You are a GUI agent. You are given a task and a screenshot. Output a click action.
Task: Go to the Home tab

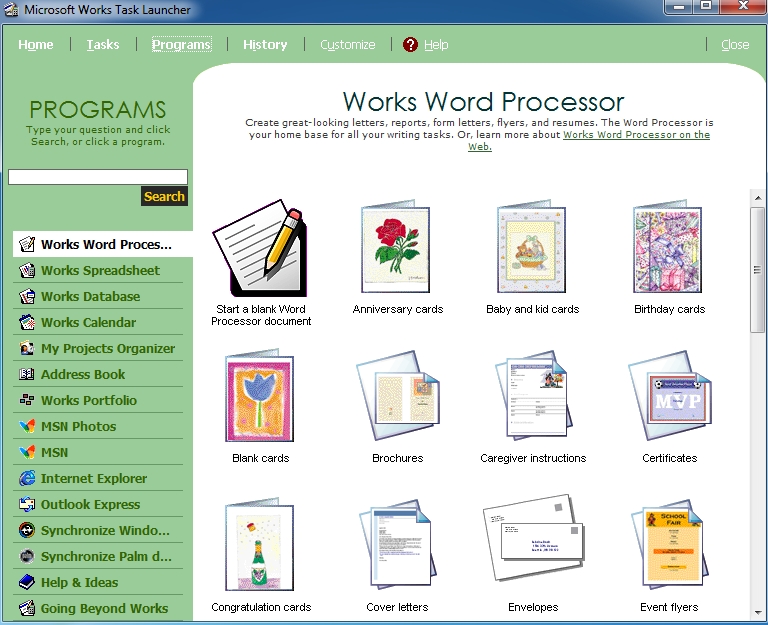(x=36, y=45)
